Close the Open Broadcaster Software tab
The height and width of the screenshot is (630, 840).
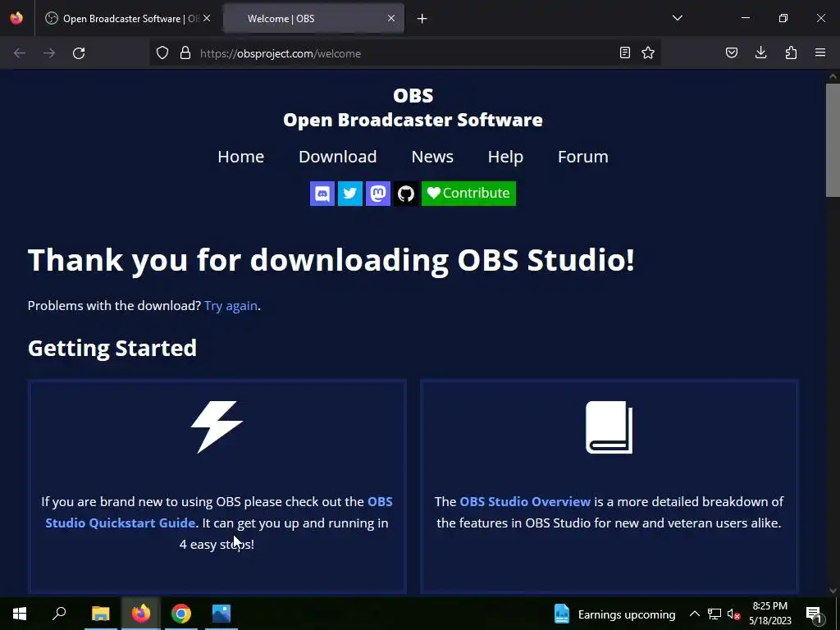[207, 18]
